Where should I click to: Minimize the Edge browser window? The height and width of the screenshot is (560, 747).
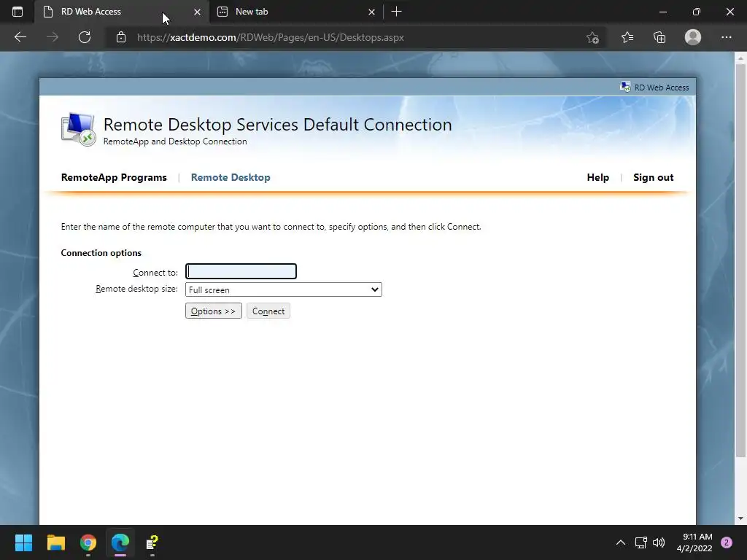[x=662, y=12]
